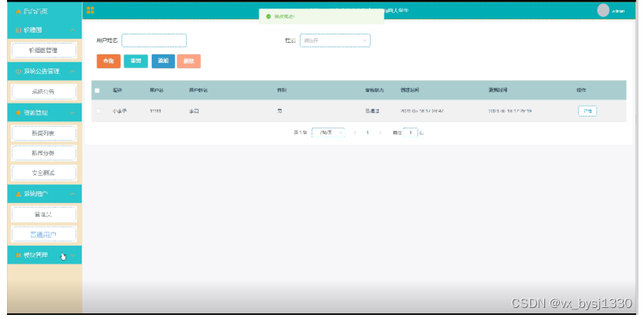This screenshot has height=318, width=644.
Task: Click the admin username label at top right
Action: coord(618,12)
